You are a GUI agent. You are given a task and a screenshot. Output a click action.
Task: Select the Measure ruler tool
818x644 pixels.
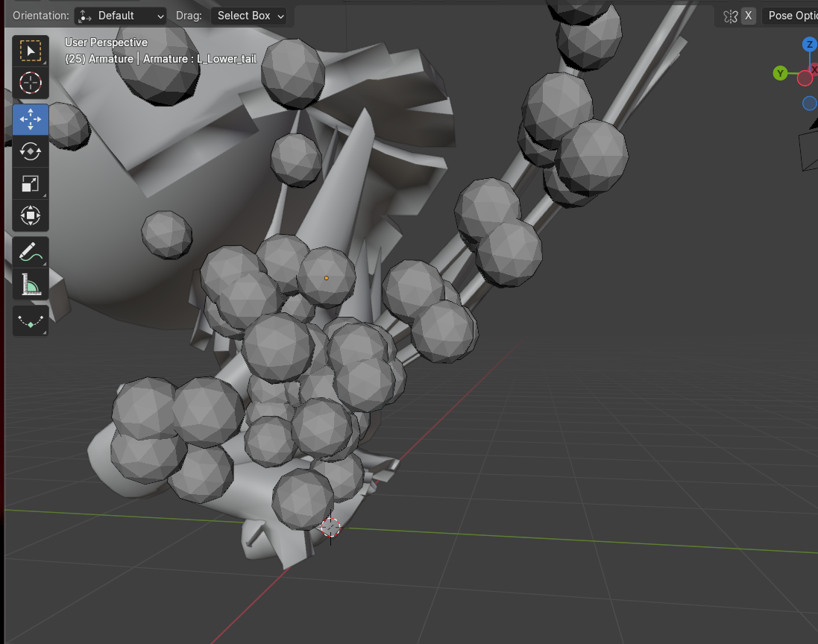[x=31, y=284]
